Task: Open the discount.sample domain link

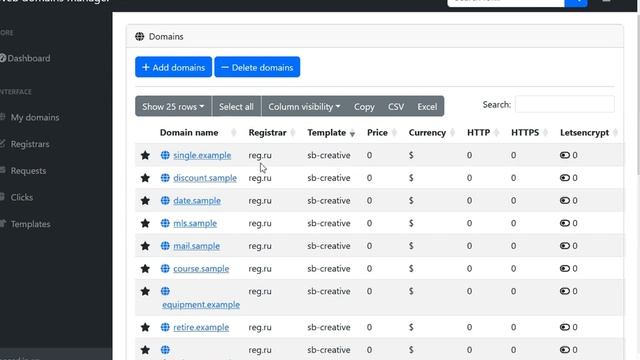Action: [x=205, y=178]
